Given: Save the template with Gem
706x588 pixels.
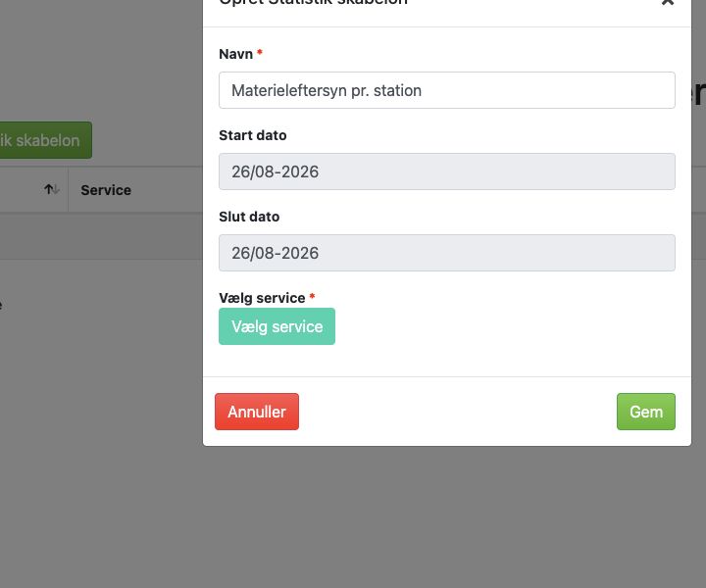Looking at the screenshot, I should pyautogui.click(x=645, y=412).
